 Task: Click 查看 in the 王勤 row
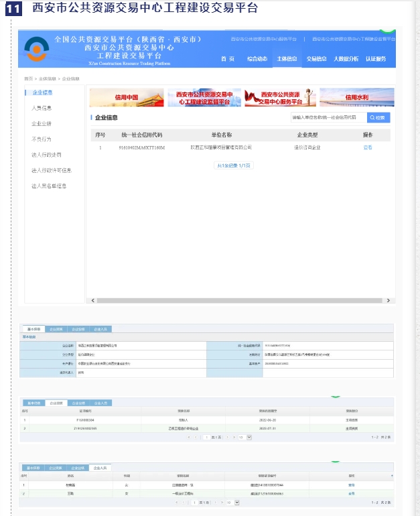coord(352,494)
